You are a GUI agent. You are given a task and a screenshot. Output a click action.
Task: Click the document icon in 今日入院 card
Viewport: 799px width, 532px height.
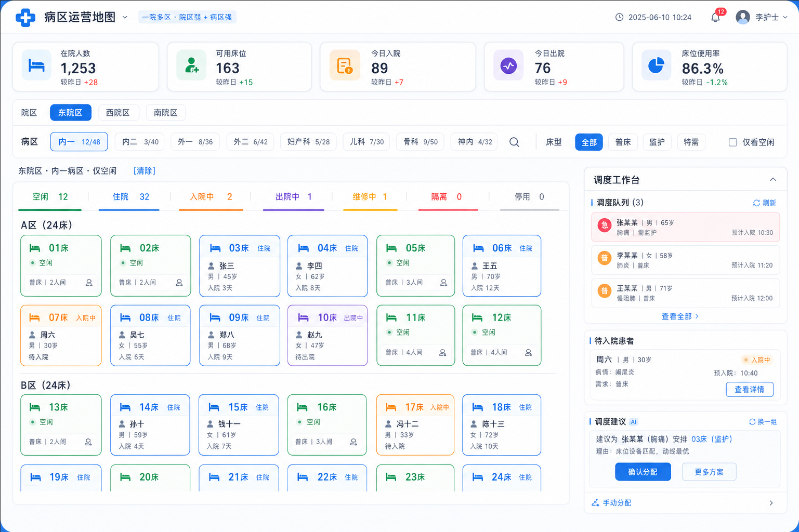345,65
